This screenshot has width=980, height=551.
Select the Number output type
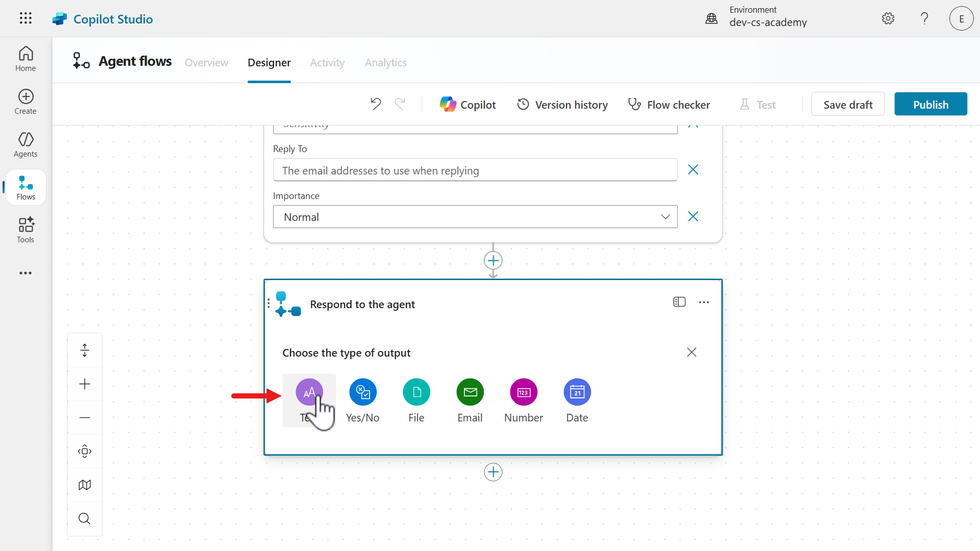523,392
